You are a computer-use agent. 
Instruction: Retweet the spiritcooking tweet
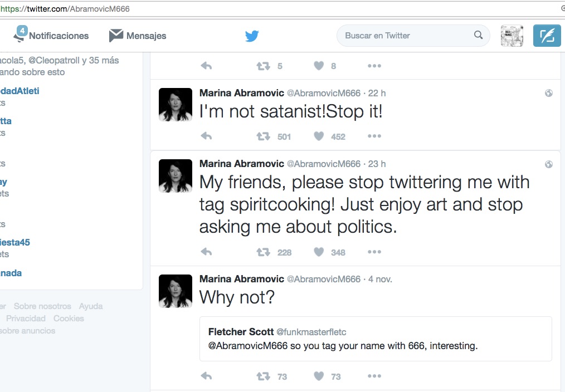coord(263,252)
